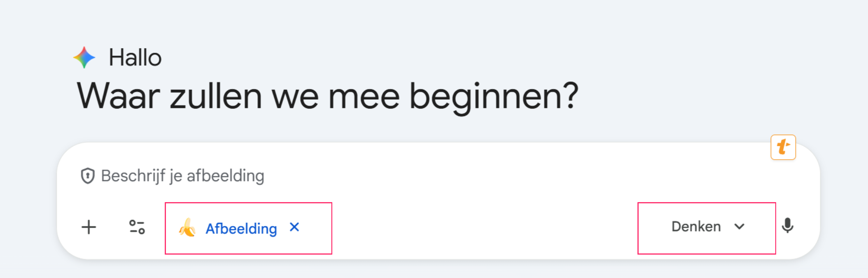Screen dimensions: 868x278
Task: Click the word "zullen" in the heading
Action: click(216, 96)
